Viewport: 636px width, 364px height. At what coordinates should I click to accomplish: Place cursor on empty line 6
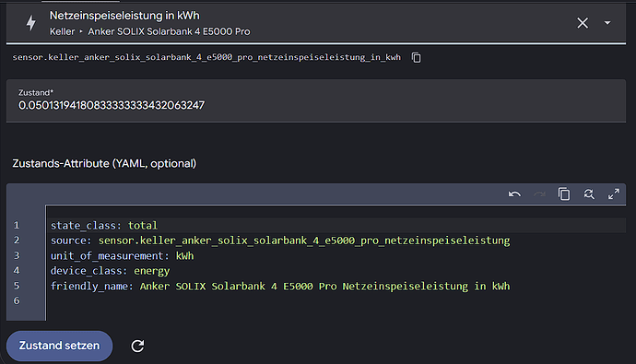pyautogui.click(x=336, y=300)
